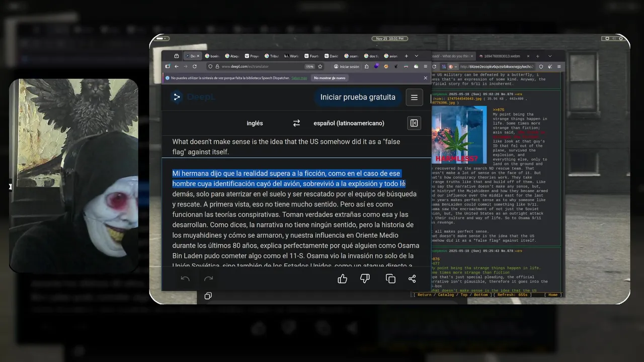Open the purple extension icon with badge
Image resolution: width=644 pixels, height=362 pixels.
pyautogui.click(x=376, y=66)
